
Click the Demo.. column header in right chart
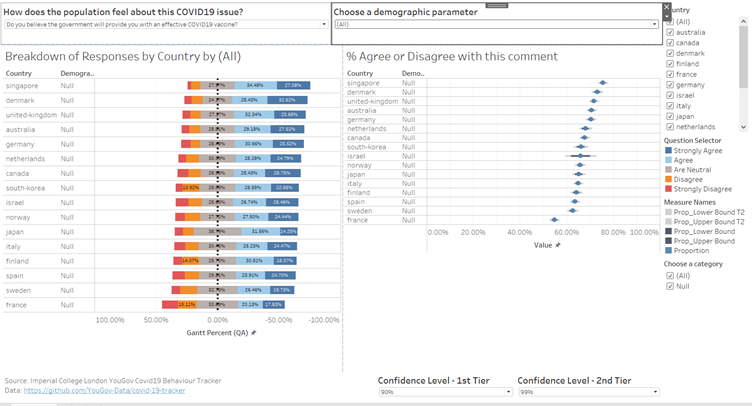(413, 73)
